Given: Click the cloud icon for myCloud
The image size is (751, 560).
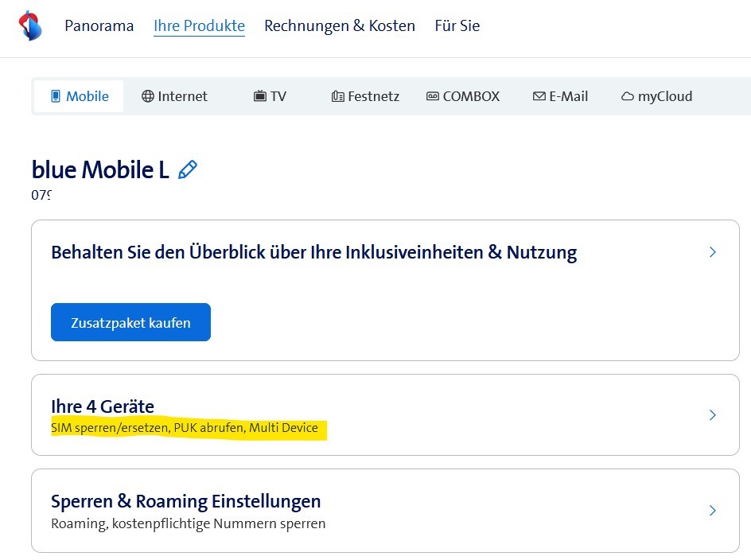Looking at the screenshot, I should [x=627, y=96].
